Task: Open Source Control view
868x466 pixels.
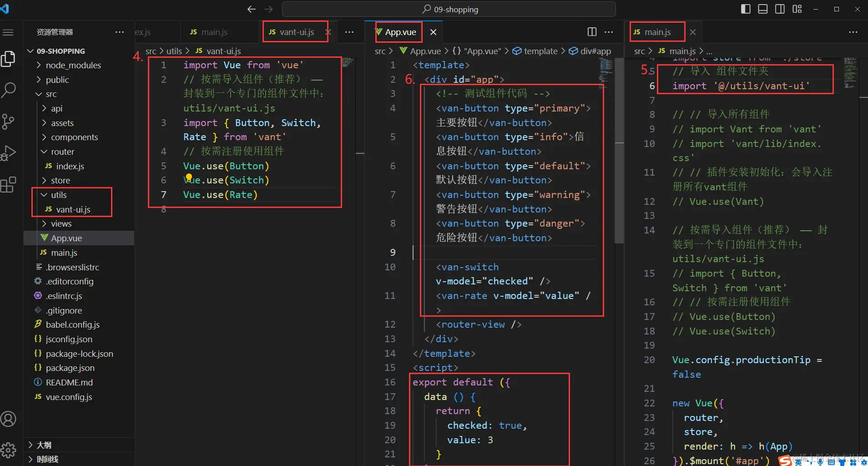Action: [9, 122]
